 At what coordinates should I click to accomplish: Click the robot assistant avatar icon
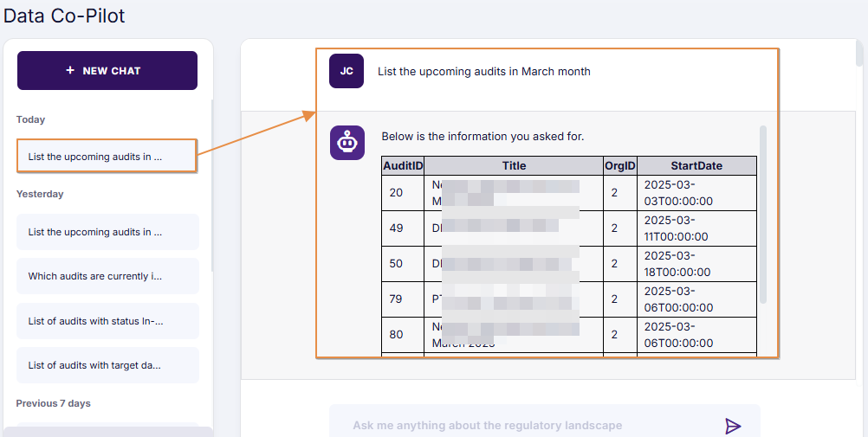pos(347,143)
